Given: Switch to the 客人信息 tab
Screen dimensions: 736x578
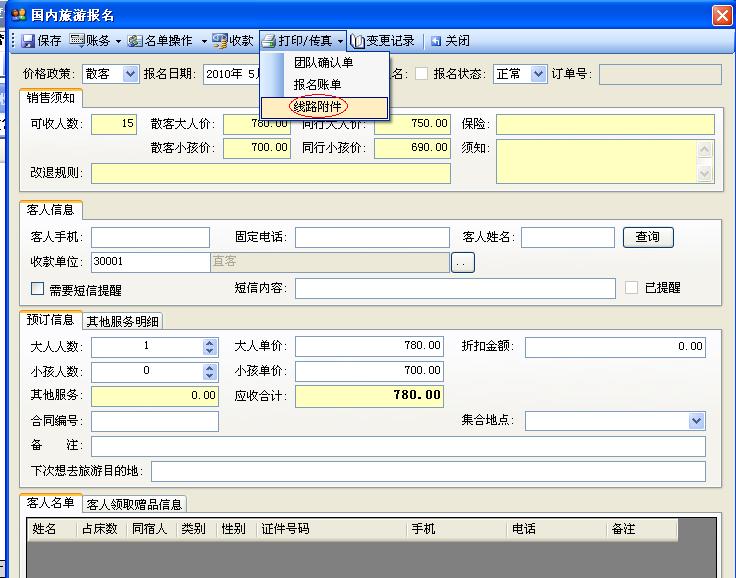Looking at the screenshot, I should pos(51,209).
